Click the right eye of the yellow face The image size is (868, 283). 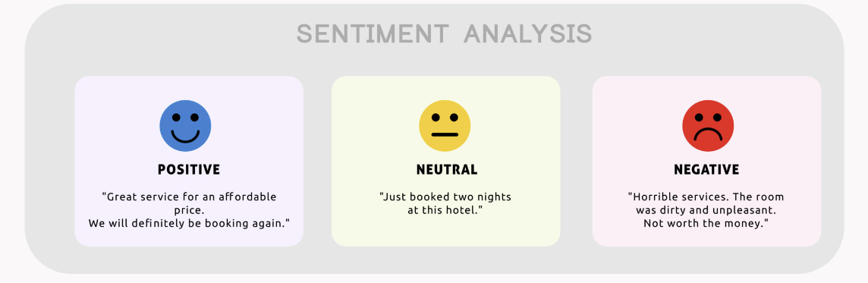(x=454, y=118)
